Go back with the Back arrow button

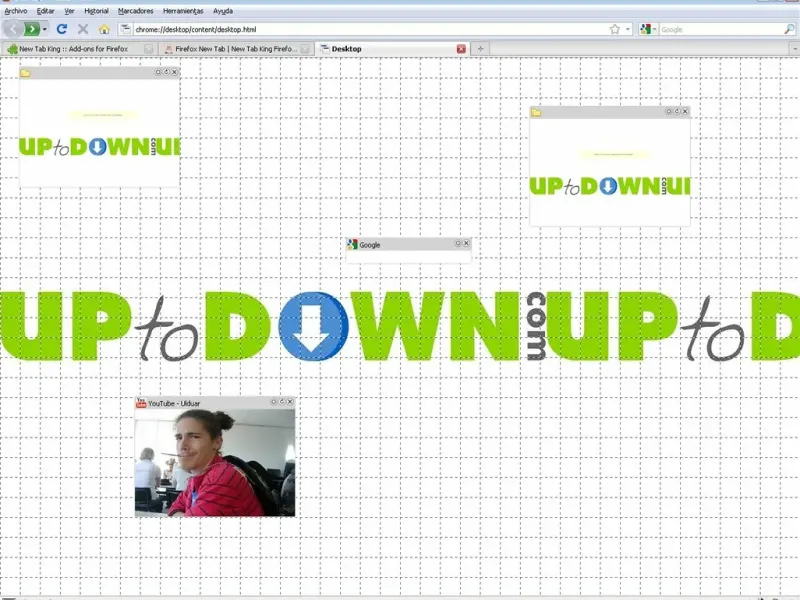point(12,29)
